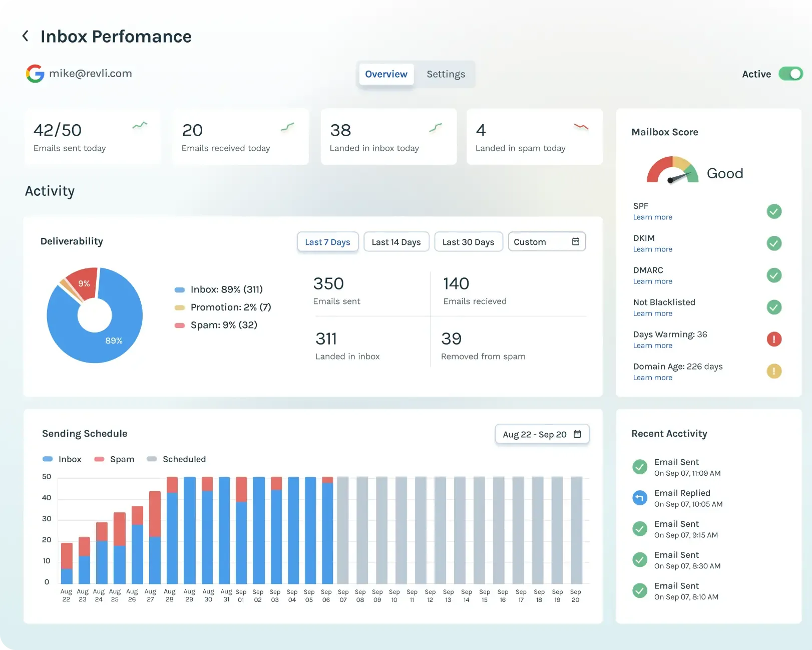The width and height of the screenshot is (812, 650).
Task: Click the reply icon for Email Replied 10:05 AM
Action: coord(640,498)
